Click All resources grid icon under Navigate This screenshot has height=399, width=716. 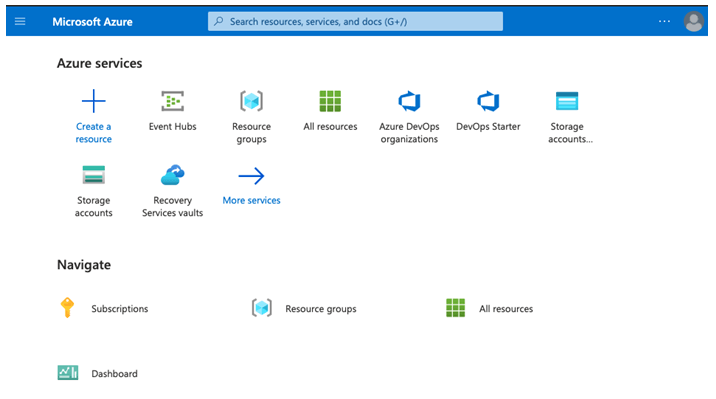point(455,308)
